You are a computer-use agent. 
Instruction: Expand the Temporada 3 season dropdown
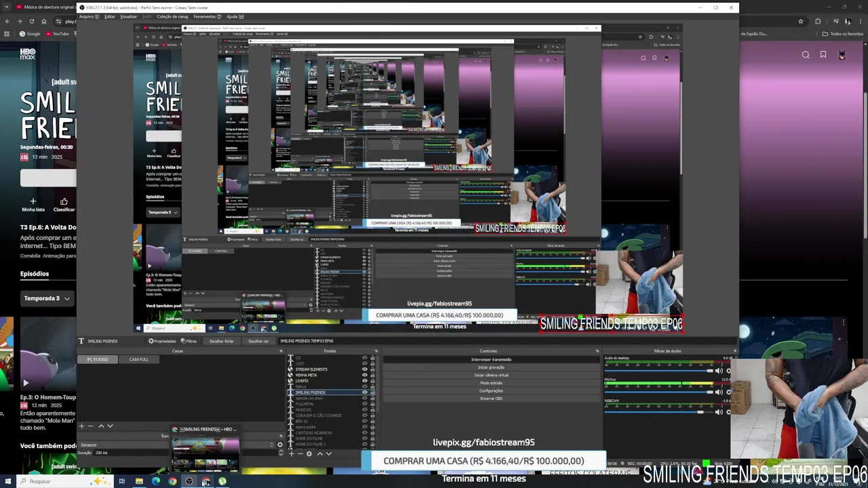click(x=47, y=298)
